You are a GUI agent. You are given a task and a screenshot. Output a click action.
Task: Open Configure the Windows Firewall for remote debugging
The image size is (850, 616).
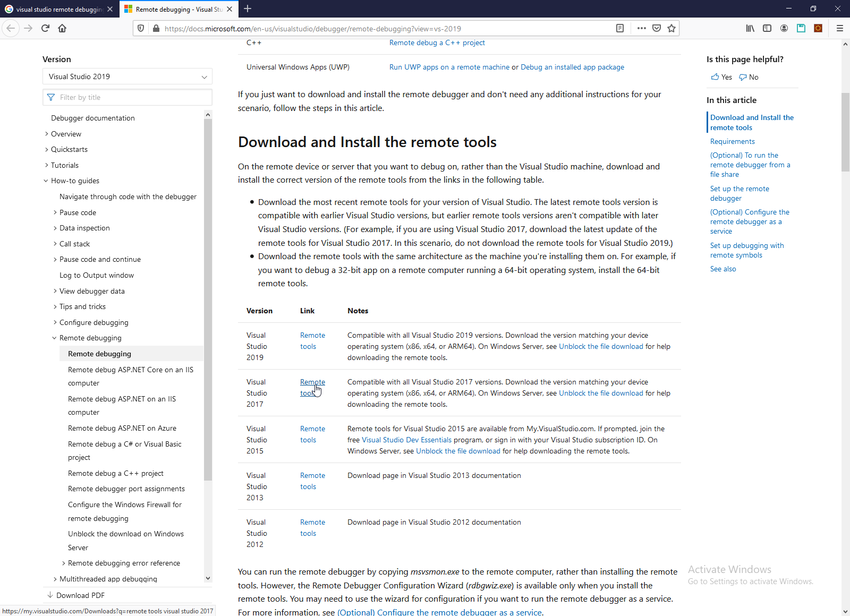125,511
